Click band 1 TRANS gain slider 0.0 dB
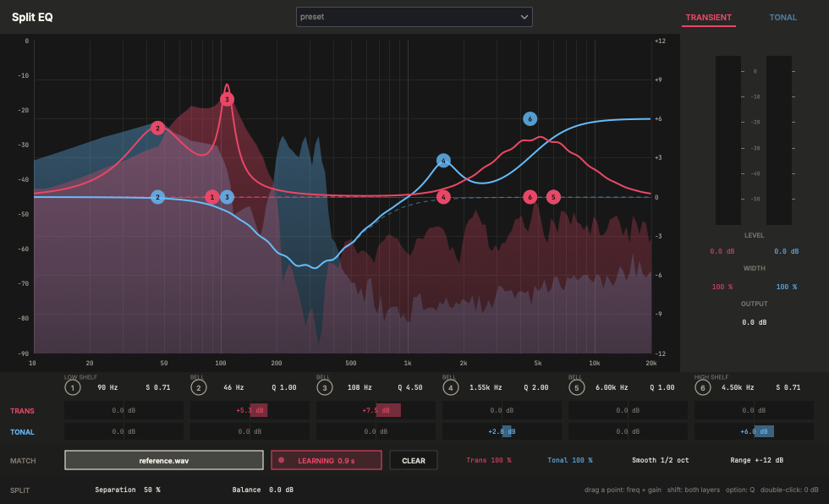The width and height of the screenshot is (829, 504). [x=124, y=410]
